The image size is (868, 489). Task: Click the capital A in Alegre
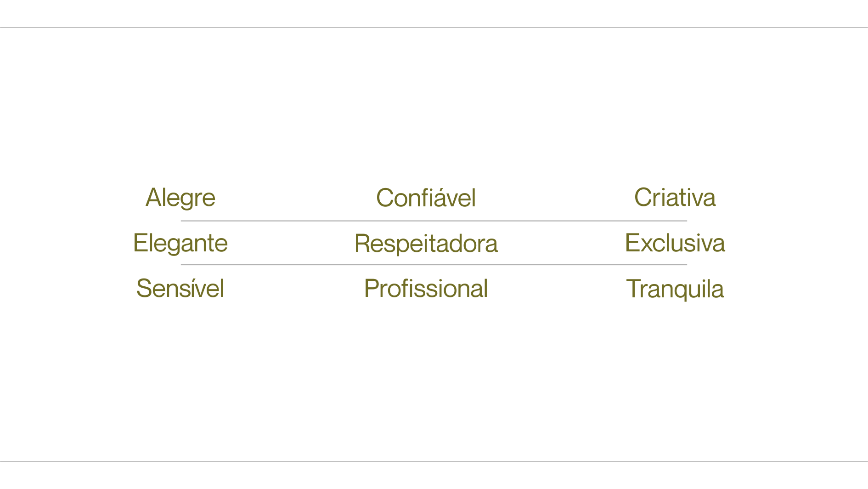154,197
